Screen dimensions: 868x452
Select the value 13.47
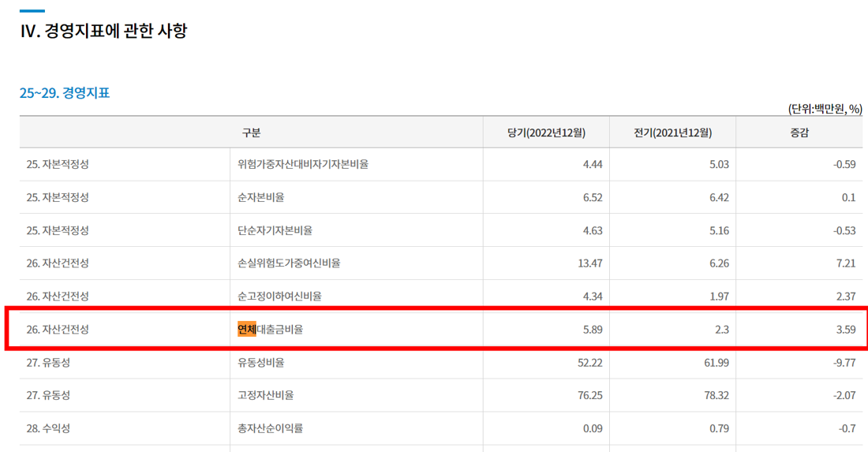590,263
